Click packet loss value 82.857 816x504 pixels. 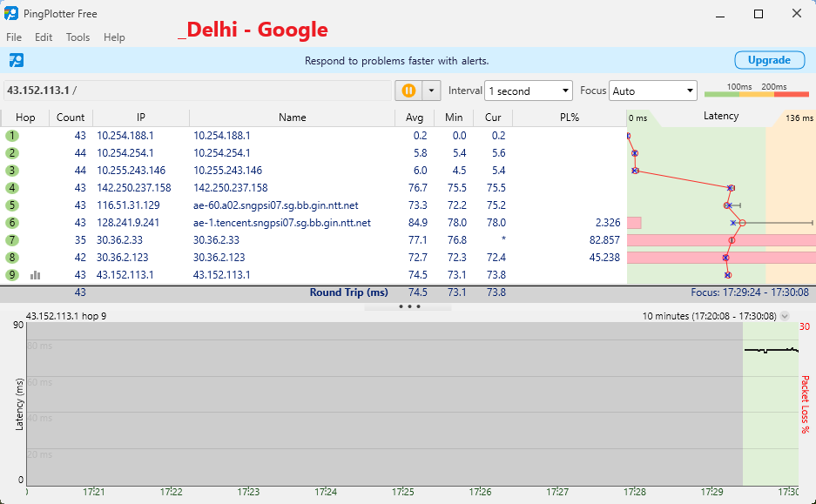(604, 240)
